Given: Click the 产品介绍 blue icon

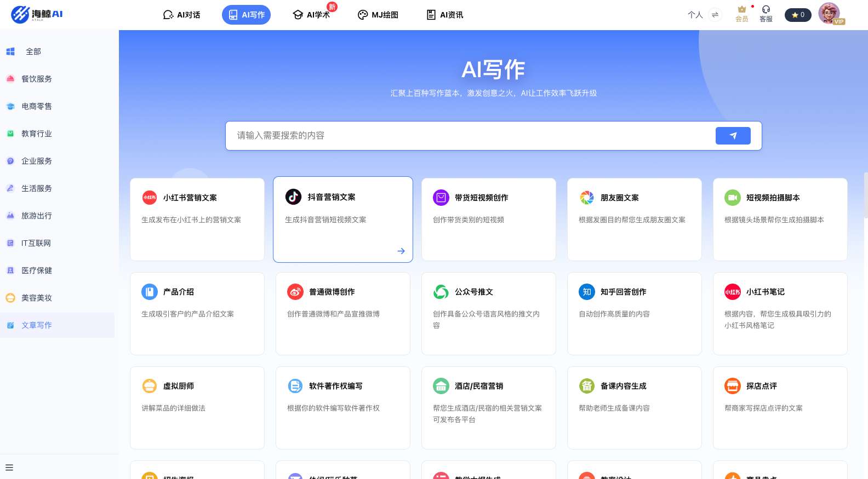Looking at the screenshot, I should (150, 292).
